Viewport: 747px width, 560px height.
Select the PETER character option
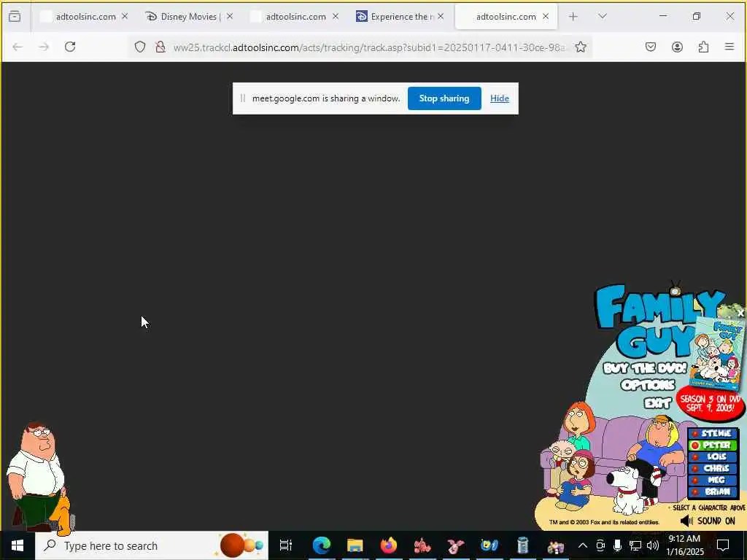(x=713, y=445)
